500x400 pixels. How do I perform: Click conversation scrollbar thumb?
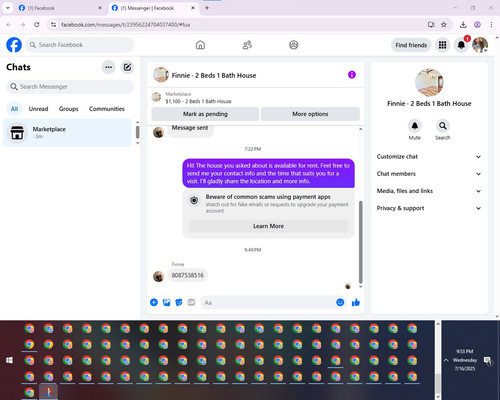[x=360, y=242]
